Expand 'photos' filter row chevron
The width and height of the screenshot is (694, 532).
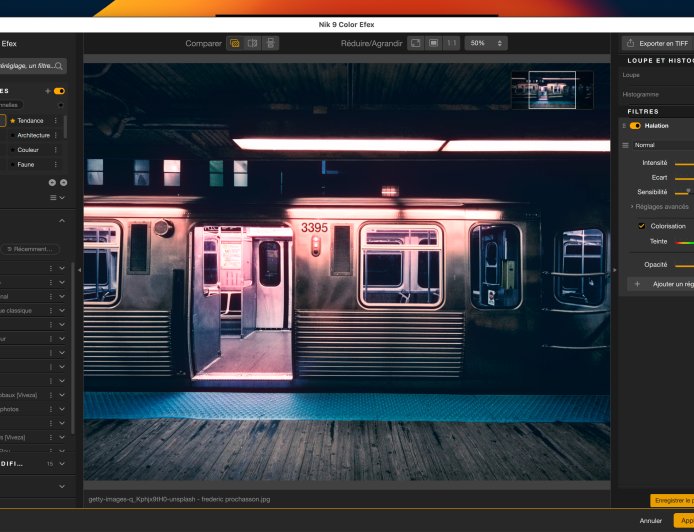tap(62, 409)
